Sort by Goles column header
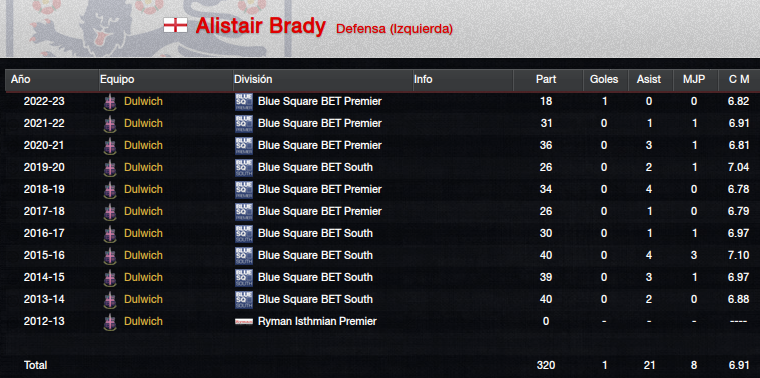Viewport: 760px width, 378px height. [604, 79]
